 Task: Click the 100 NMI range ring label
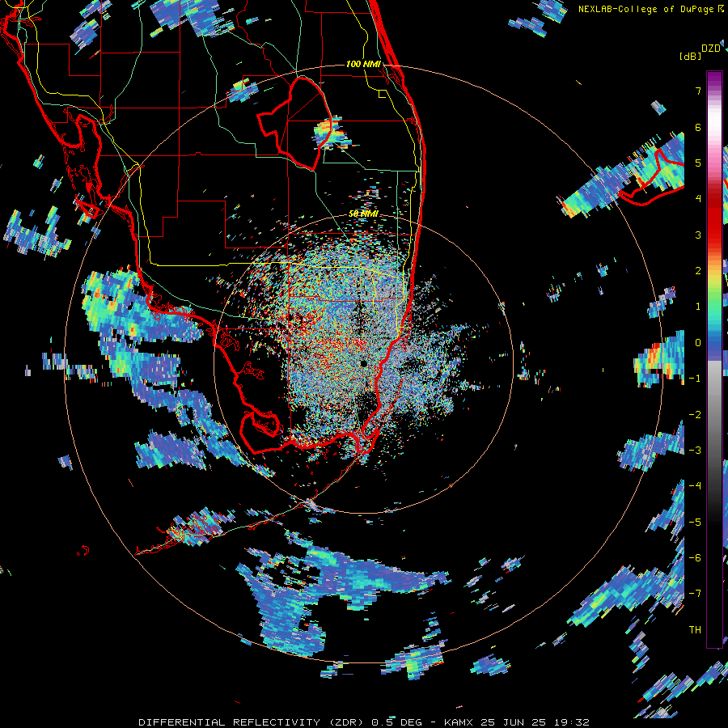[x=363, y=64]
